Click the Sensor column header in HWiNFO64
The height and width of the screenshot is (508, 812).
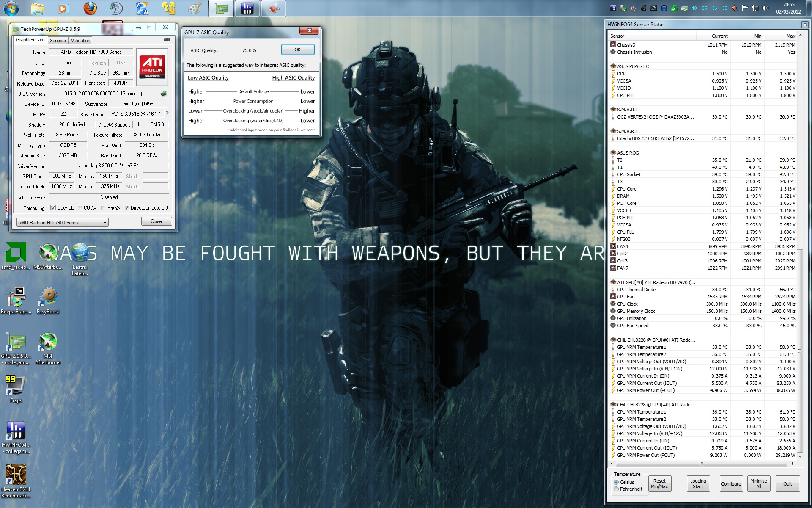[x=653, y=36]
